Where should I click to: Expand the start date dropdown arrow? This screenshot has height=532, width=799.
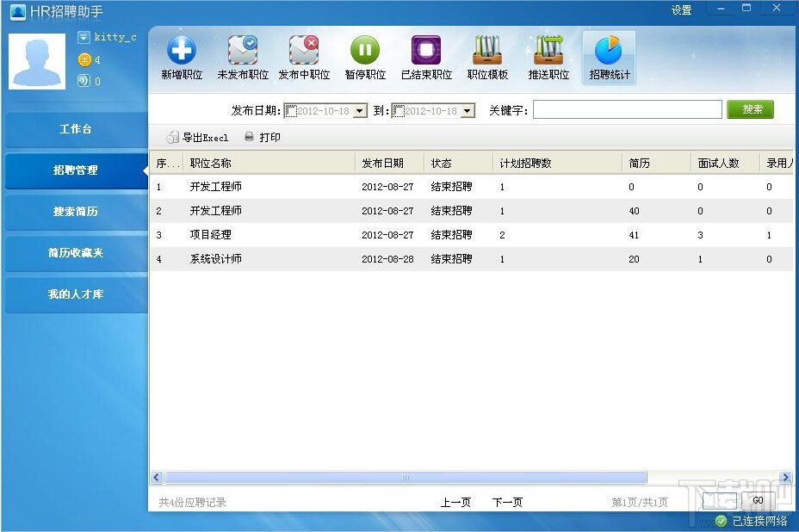360,110
